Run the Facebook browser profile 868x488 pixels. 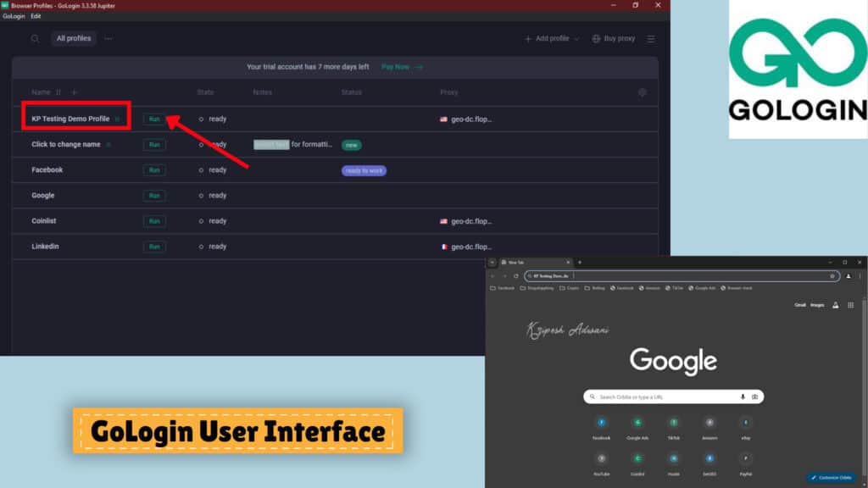click(x=154, y=169)
